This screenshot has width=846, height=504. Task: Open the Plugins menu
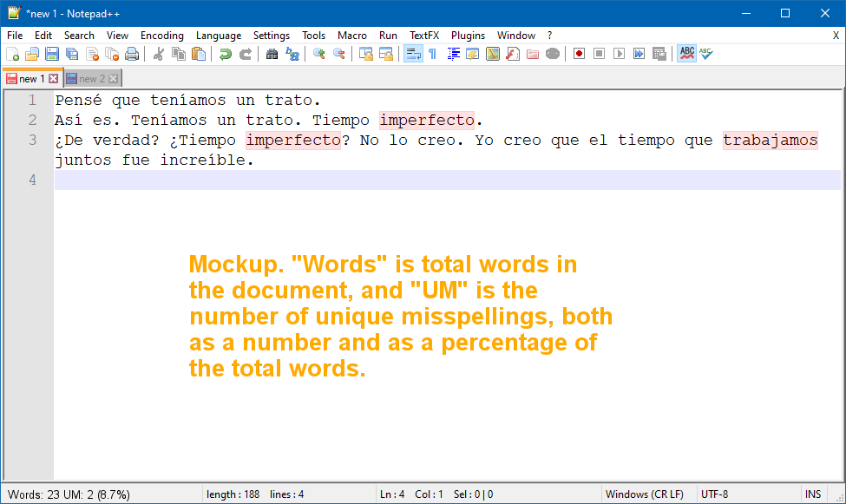468,36
